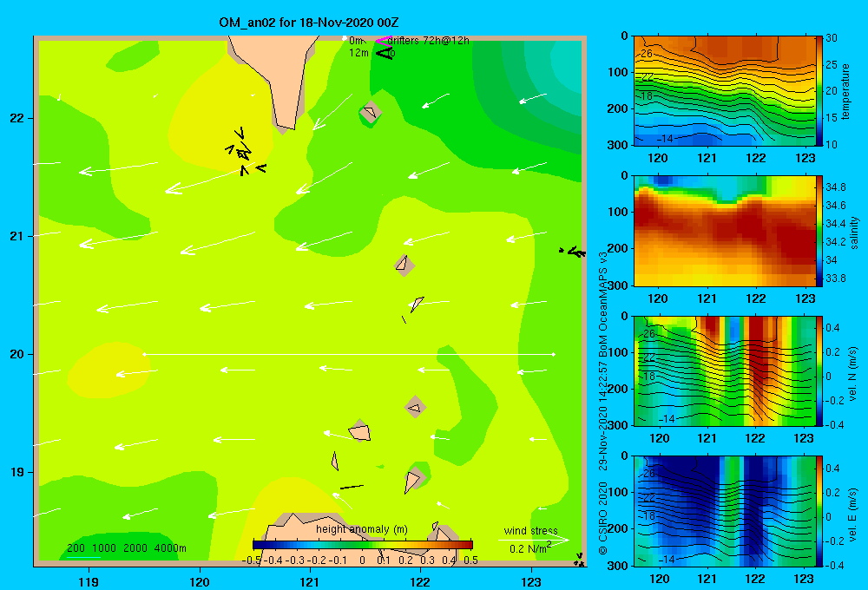The height and width of the screenshot is (590, 868).
Task: Click the 'height anomaly (m)' label
Action: tap(361, 529)
